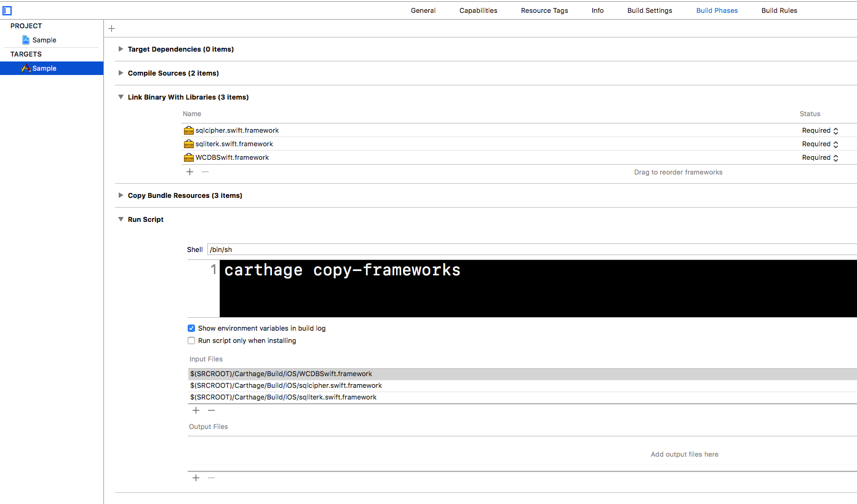Click the WCDBSwift.framework briefcase icon

[x=189, y=157]
